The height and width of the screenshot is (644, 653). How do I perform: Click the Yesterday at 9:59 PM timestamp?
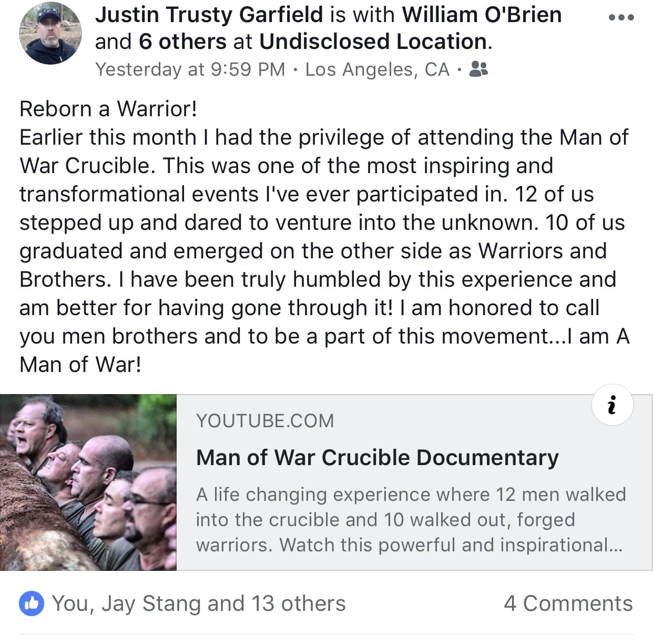pyautogui.click(x=190, y=69)
